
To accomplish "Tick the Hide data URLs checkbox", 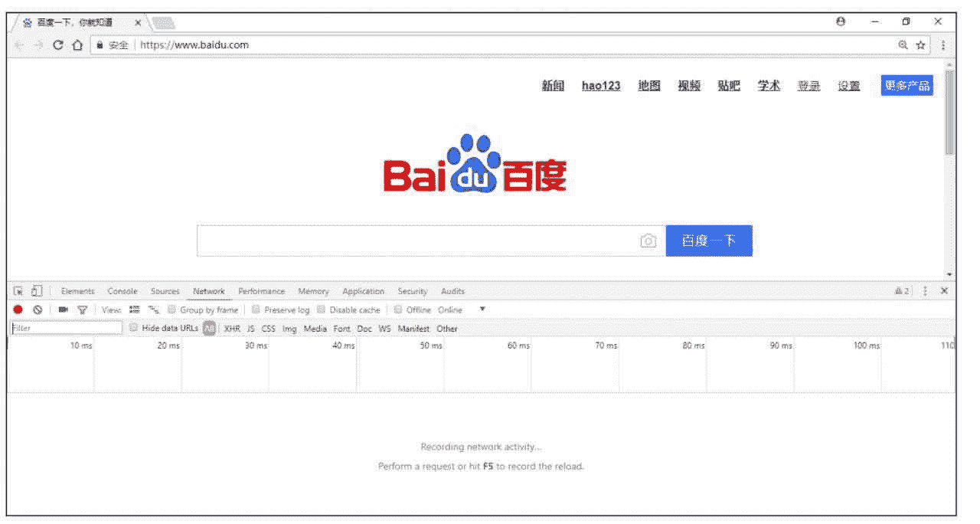I will 134,329.
